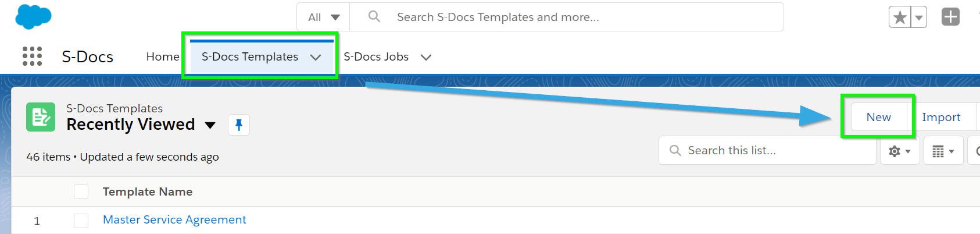This screenshot has height=234, width=980.
Task: Click the global search magnifier icon
Action: tap(374, 17)
